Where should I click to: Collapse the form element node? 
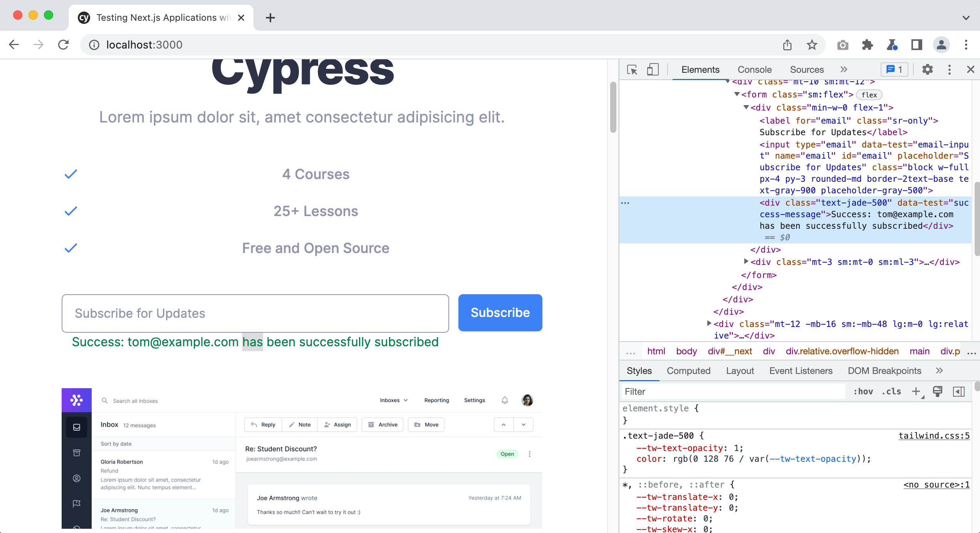[737, 94]
